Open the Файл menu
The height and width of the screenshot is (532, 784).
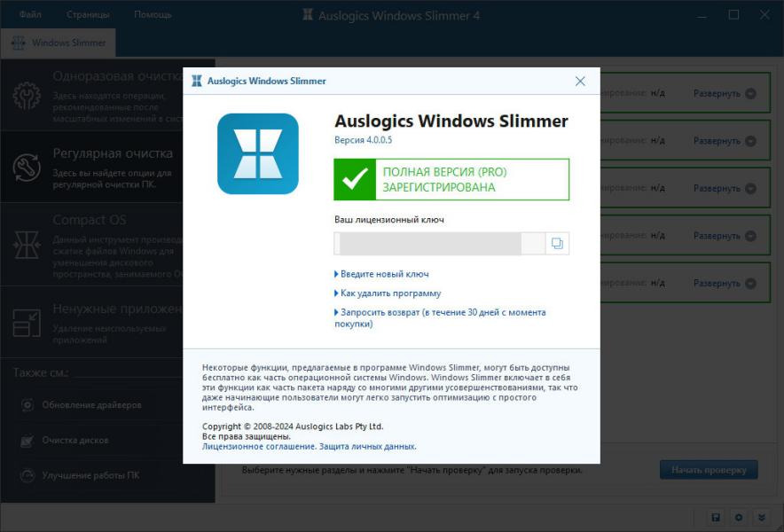30,14
